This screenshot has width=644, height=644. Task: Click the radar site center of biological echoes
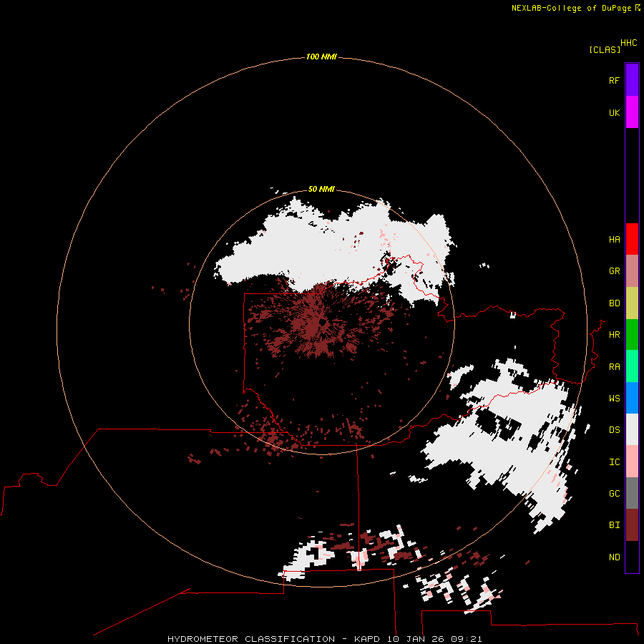click(x=322, y=323)
